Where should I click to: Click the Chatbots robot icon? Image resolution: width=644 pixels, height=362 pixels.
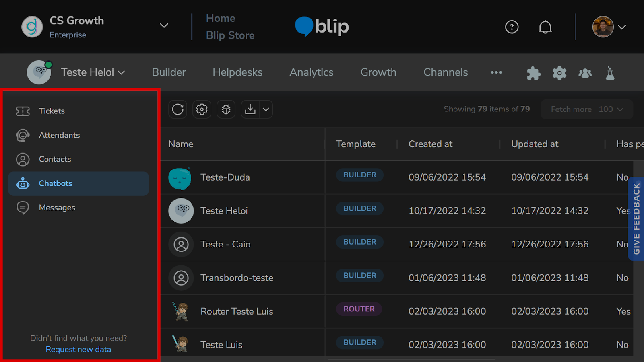coord(23,183)
